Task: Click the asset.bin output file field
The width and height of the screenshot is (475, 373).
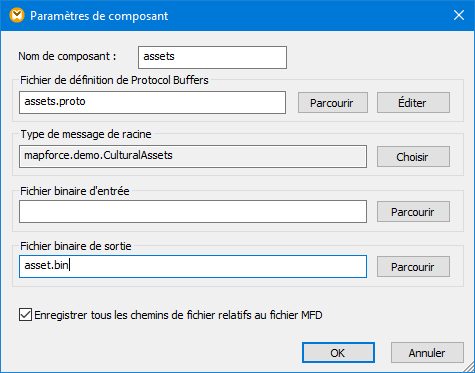Action: tap(193, 266)
